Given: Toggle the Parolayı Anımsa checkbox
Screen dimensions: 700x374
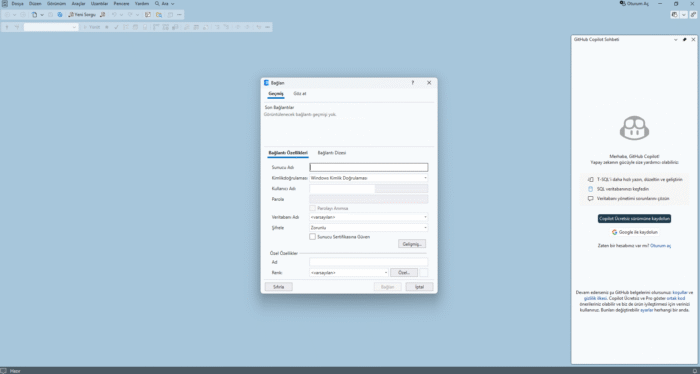Looking at the screenshot, I should 312,208.
